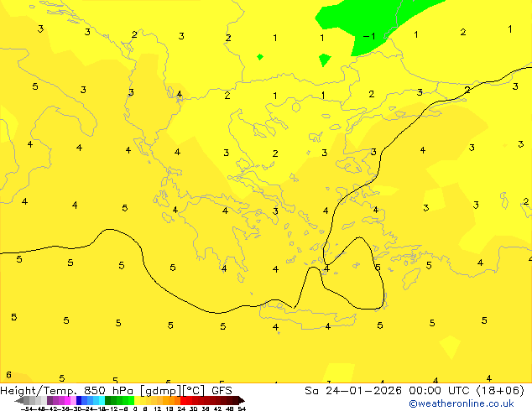Viewport: 532px width, 411px height.
Task: Click the Sa 24-01-2026 00:00 UTC timestamp
Action: [x=389, y=391]
